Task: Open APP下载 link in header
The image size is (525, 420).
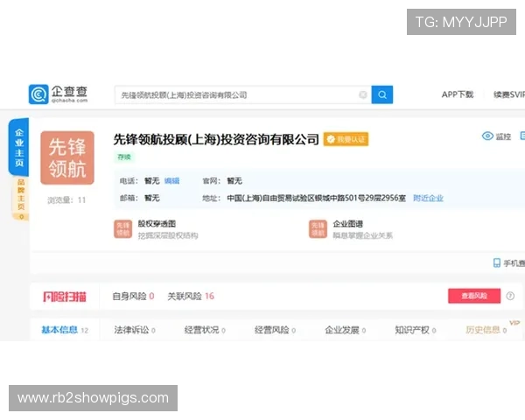Action: [x=458, y=94]
